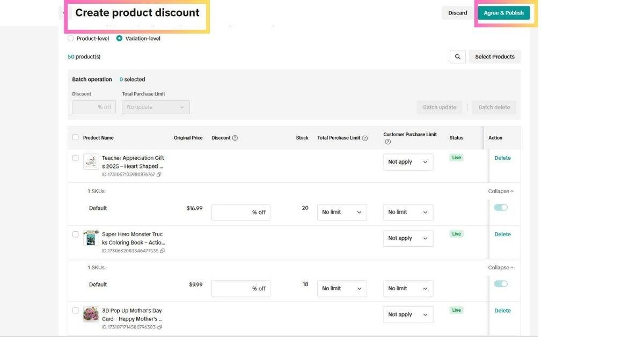Show Customer Purchase Limit help icon

387,142
